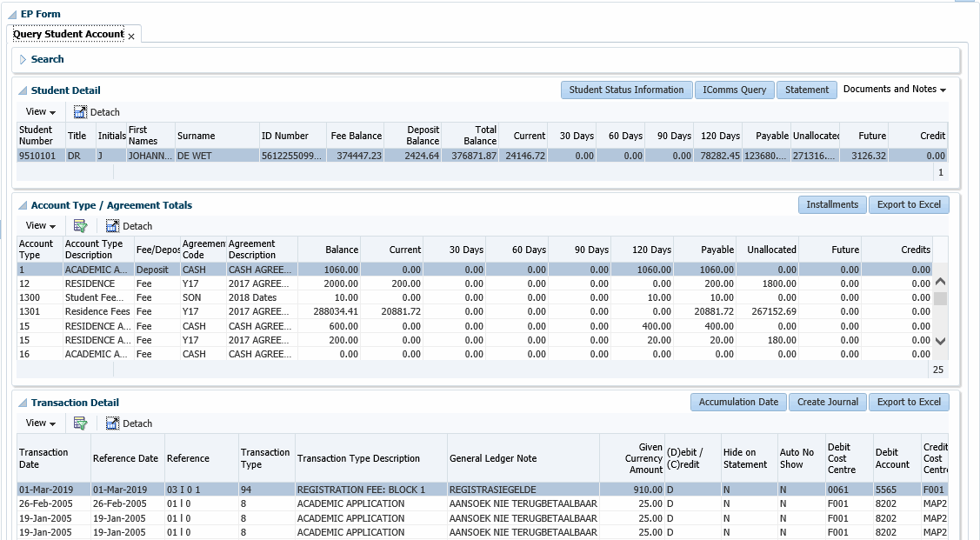Click Detach icon in Transaction Detail toolbar
This screenshot has width=980, height=540.
[113, 423]
